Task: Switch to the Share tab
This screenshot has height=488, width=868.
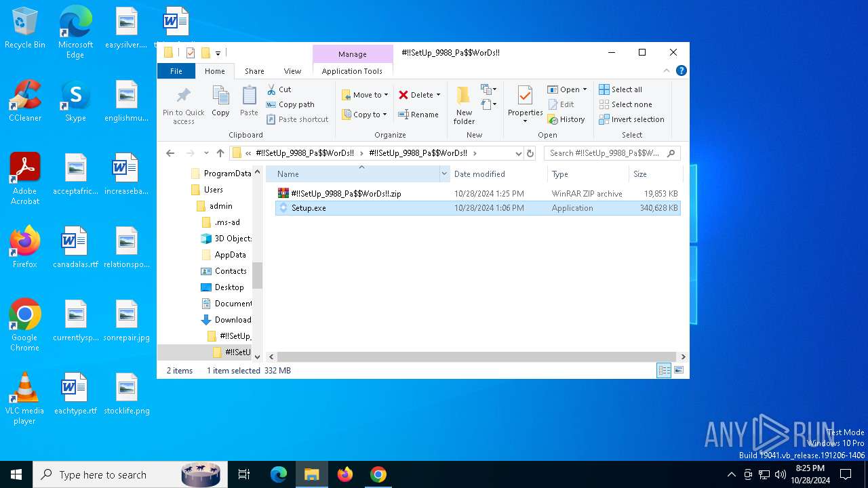Action: click(254, 71)
